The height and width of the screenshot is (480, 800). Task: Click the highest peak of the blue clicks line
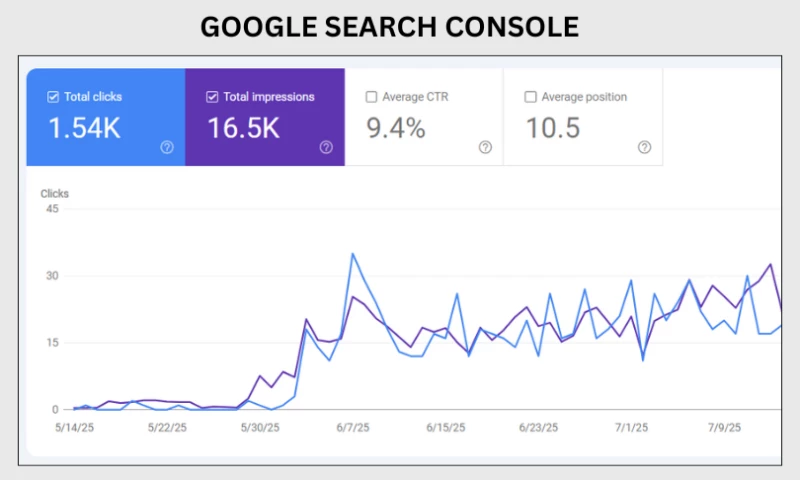coord(353,254)
